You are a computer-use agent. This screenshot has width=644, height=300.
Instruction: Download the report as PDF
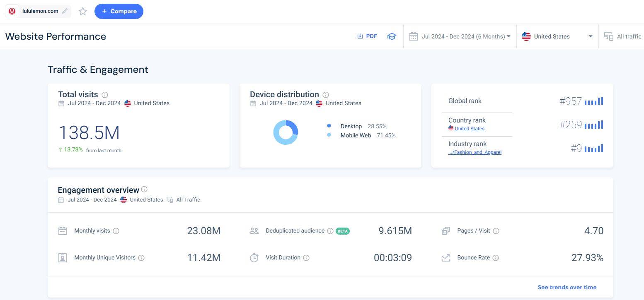(367, 36)
